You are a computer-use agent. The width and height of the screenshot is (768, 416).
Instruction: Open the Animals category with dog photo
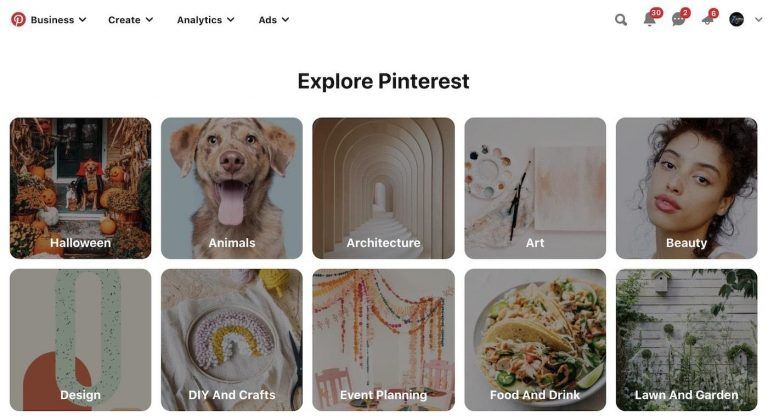click(232, 188)
